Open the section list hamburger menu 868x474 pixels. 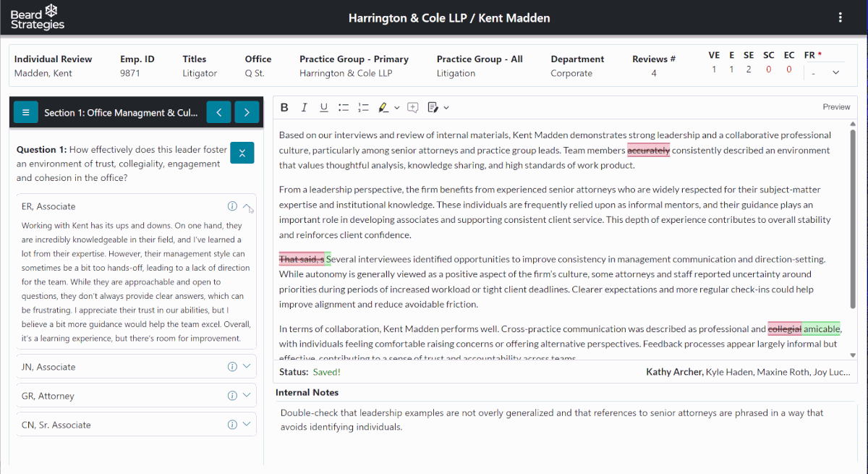point(26,112)
